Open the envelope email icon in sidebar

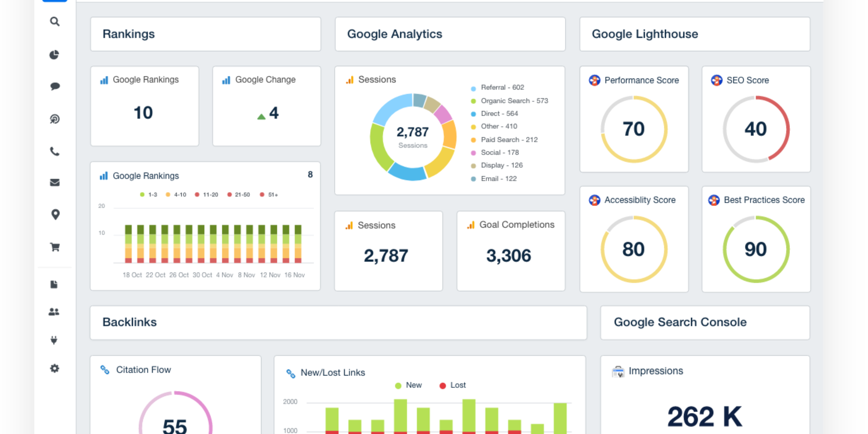pyautogui.click(x=55, y=182)
